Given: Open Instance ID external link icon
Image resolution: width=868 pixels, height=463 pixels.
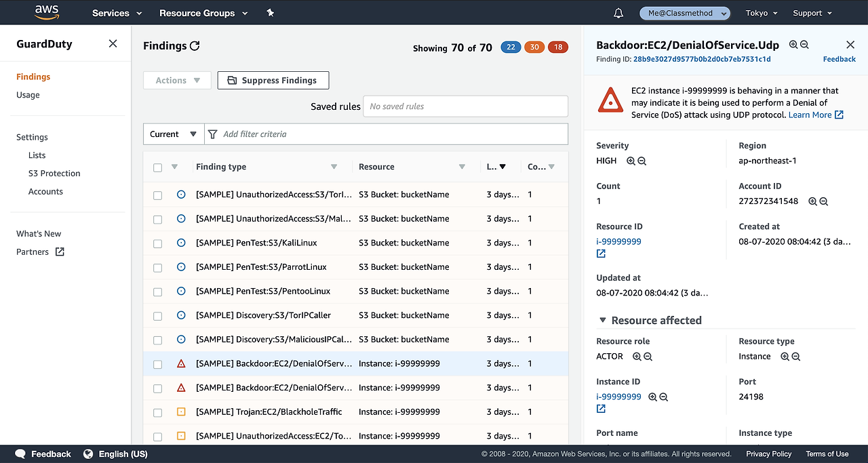Looking at the screenshot, I should [601, 409].
